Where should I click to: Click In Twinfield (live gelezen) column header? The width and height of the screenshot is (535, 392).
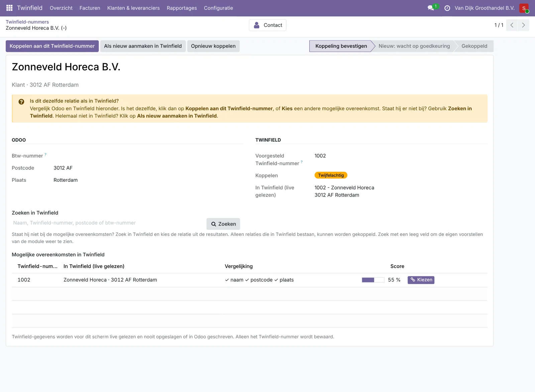click(94, 266)
